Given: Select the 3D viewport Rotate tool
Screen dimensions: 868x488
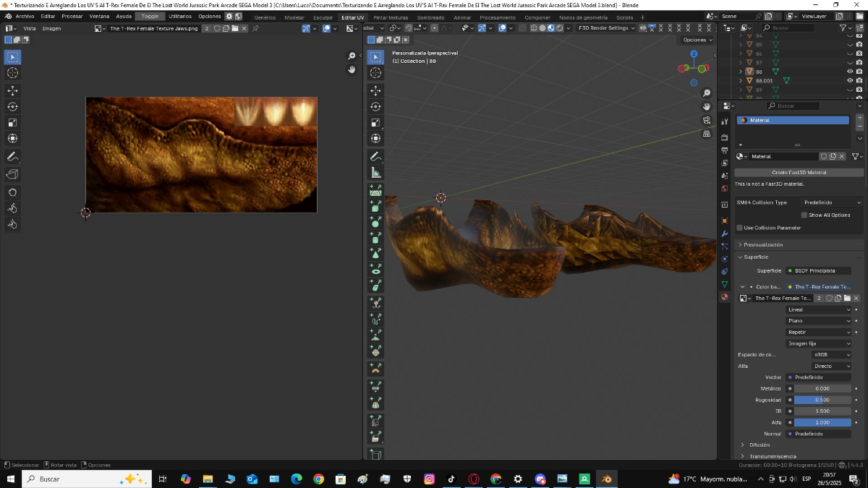Looking at the screenshot, I should pyautogui.click(x=375, y=106).
